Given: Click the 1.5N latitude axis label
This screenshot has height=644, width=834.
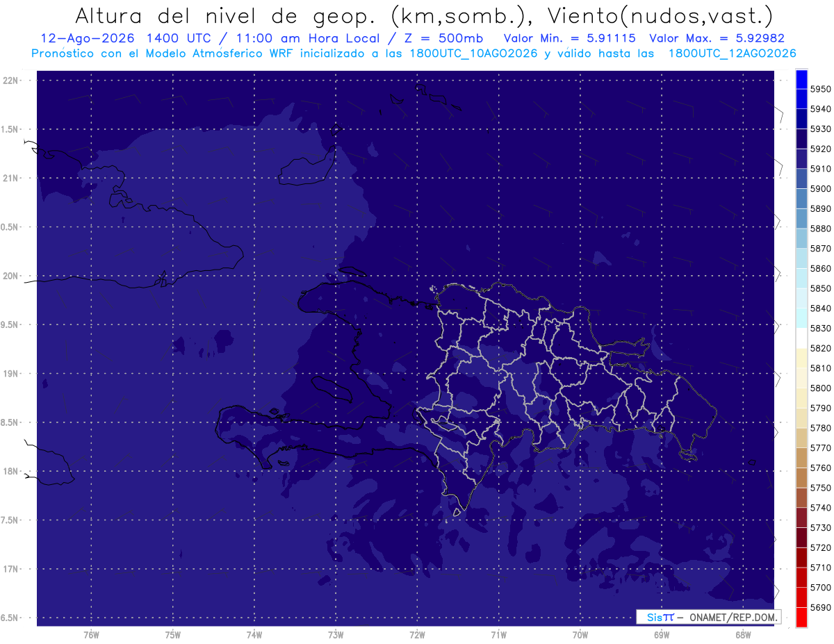Looking at the screenshot, I should click(x=10, y=130).
